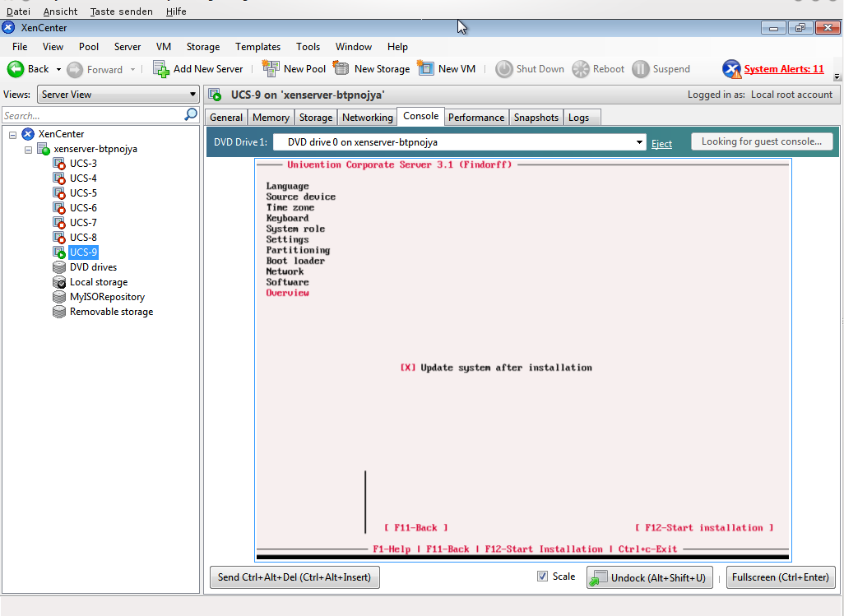Click the New Pool toolbar icon

click(271, 69)
